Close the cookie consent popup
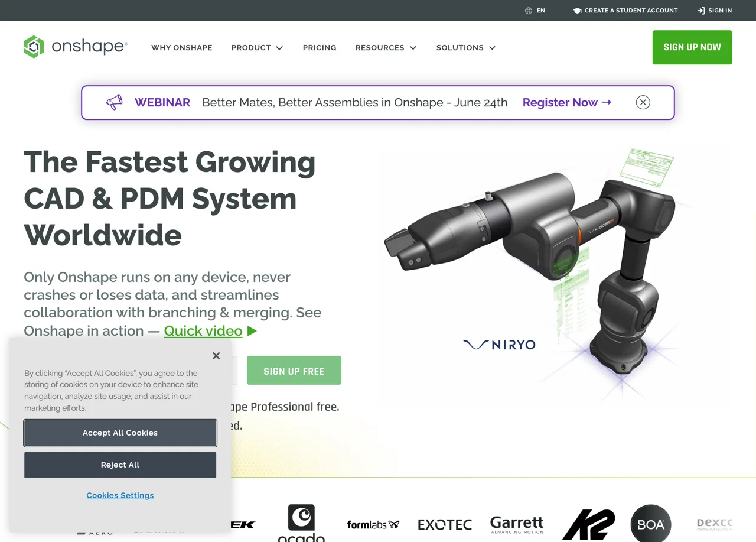Screen dimensions: 756x542 216,356
